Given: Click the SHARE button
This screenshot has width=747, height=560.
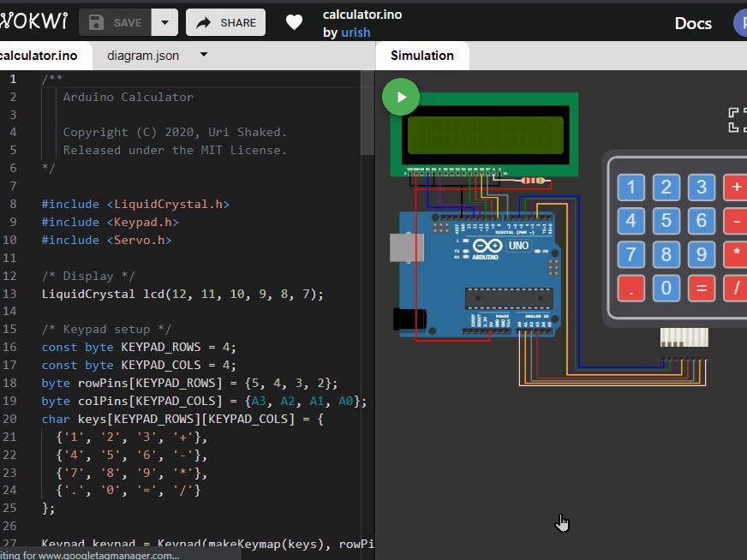Looking at the screenshot, I should coord(225,23).
